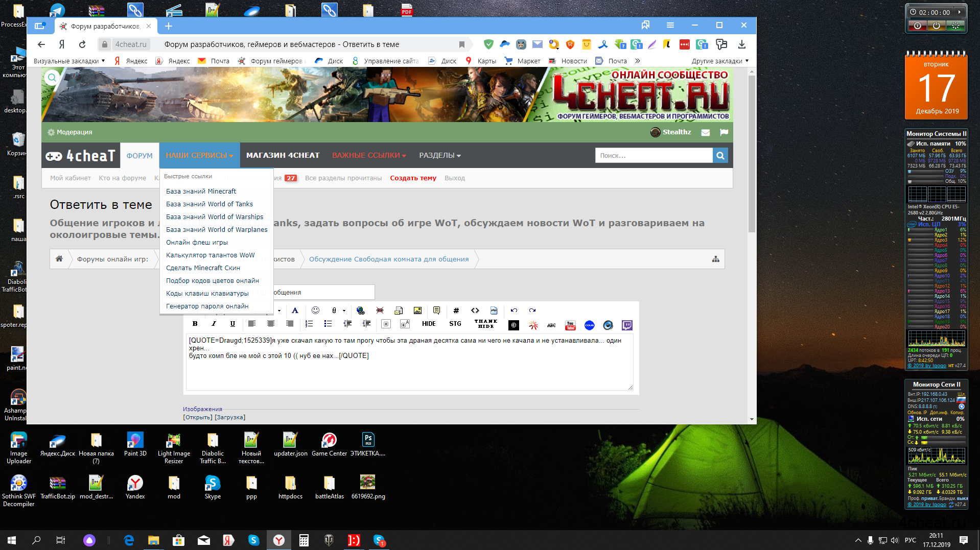Insert Twitch embed tag
The image size is (980, 550).
point(627,325)
